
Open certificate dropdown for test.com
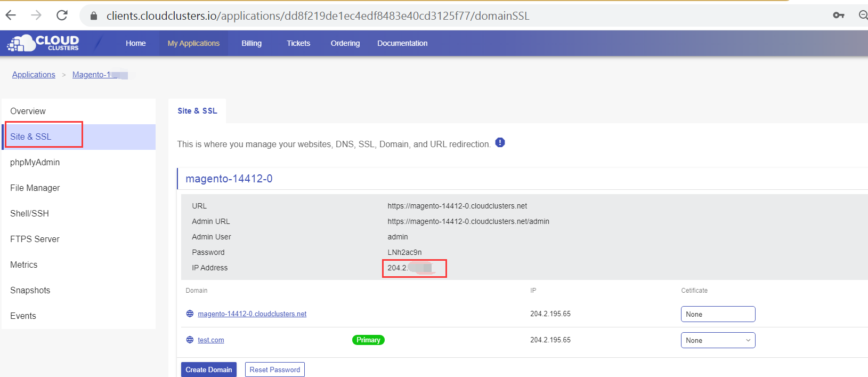coord(718,340)
